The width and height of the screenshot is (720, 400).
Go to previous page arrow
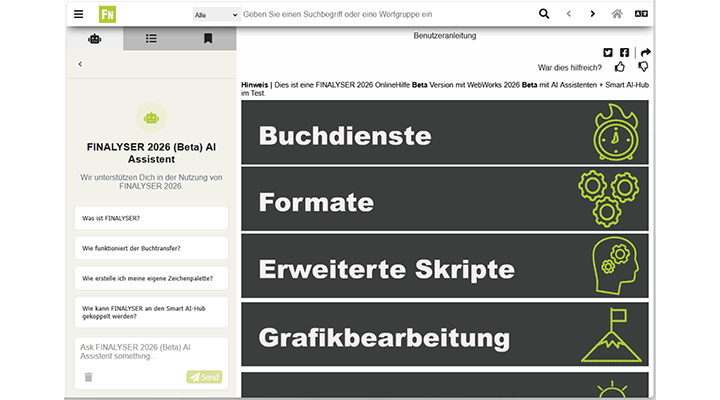click(x=568, y=14)
